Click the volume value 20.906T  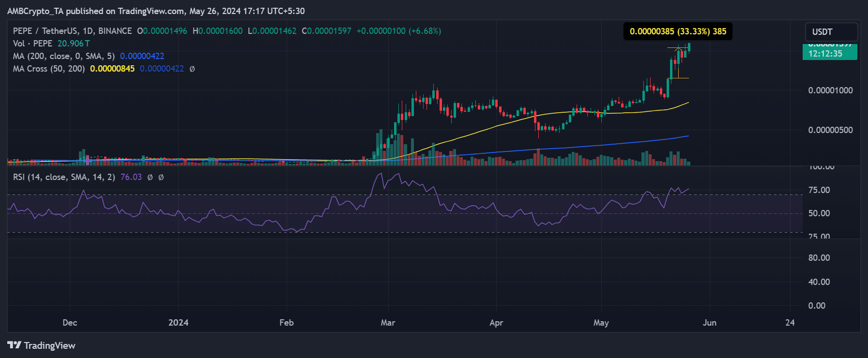[74, 44]
